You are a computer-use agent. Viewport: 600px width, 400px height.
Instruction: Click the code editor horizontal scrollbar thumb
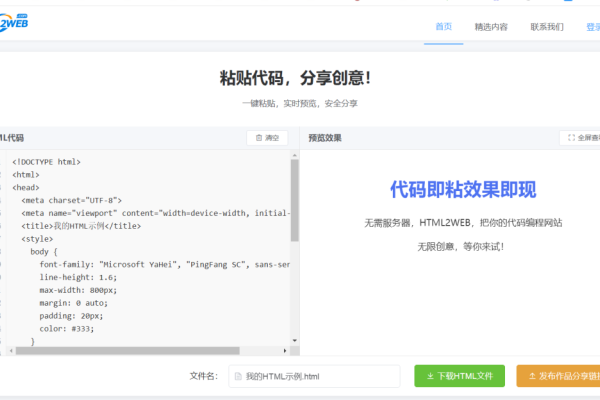pyautogui.click(x=127, y=351)
